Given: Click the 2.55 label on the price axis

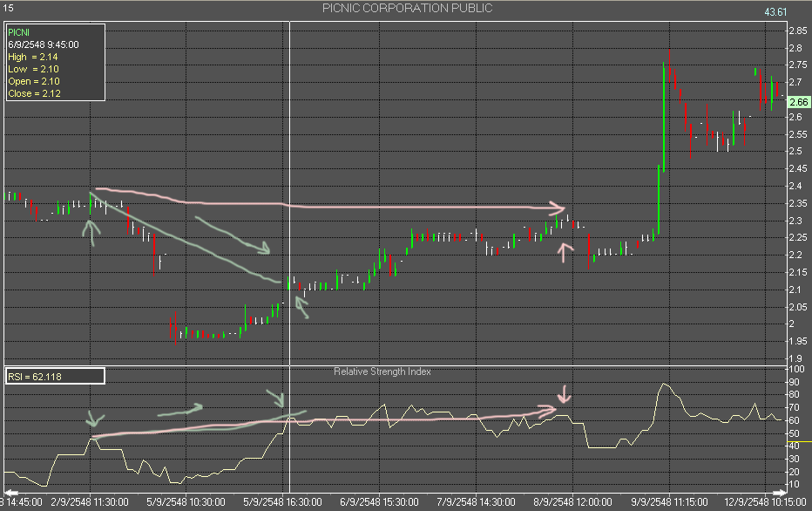Looking at the screenshot, I should pos(798,134).
